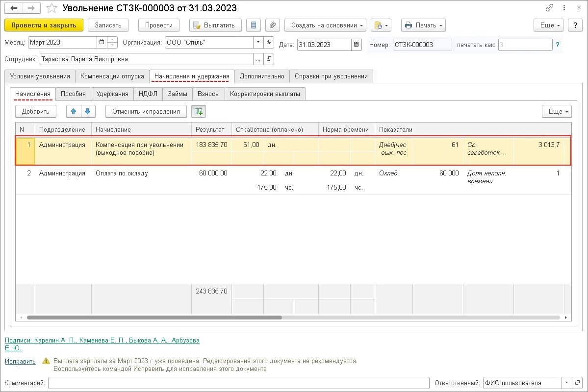Open the Взносы sub-tab
Image resolution: width=588 pixels, height=392 pixels.
point(208,94)
